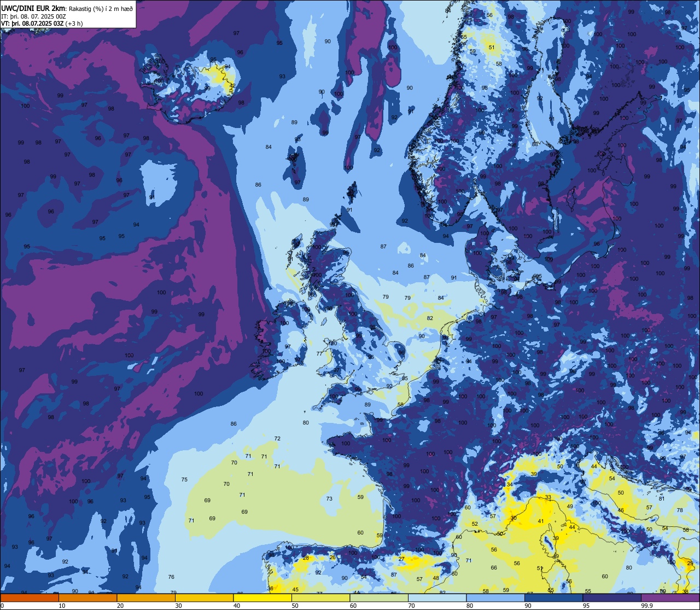Click the amber 20–30 legend swatch

click(x=146, y=598)
